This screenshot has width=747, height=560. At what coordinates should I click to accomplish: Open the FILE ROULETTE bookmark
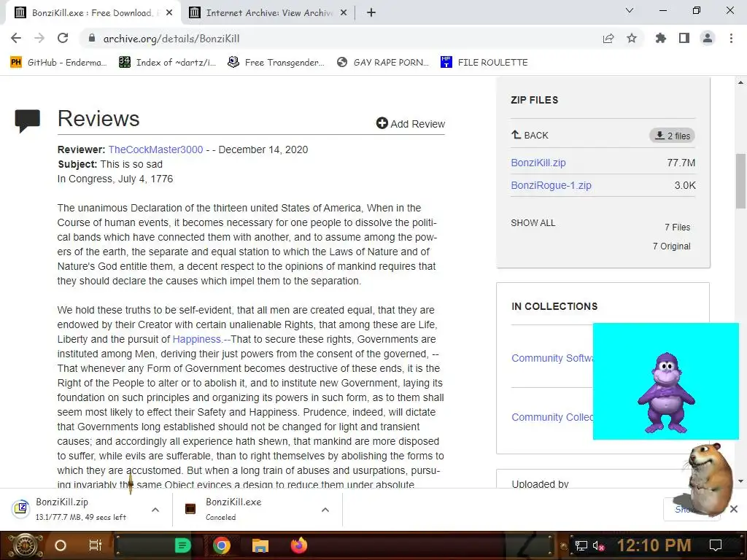point(484,63)
